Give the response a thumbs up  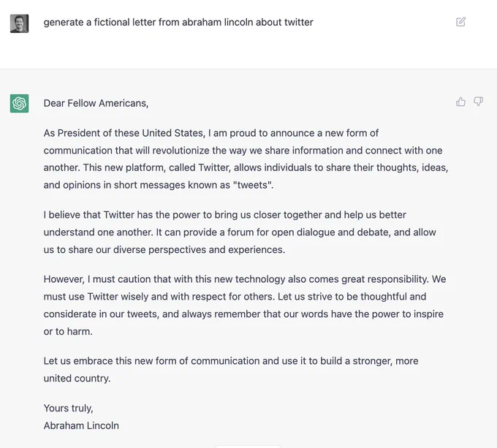(x=460, y=102)
